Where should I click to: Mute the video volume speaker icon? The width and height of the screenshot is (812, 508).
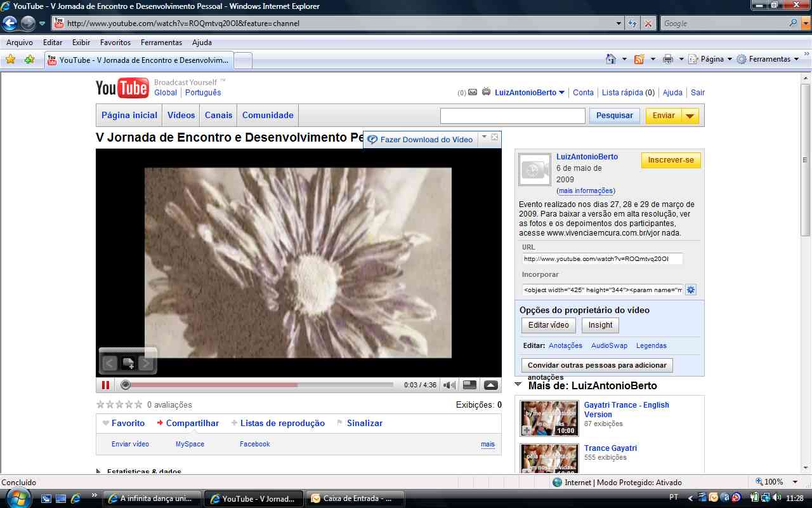450,385
